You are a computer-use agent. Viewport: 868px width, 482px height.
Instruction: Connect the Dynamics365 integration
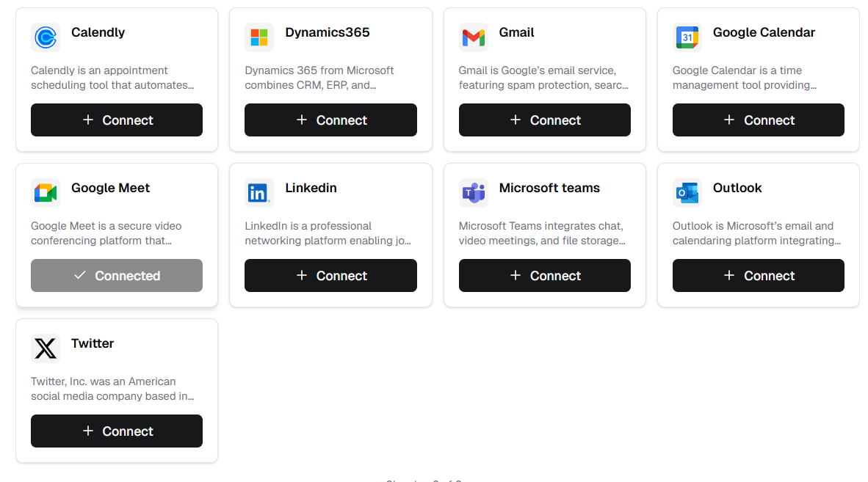(330, 120)
